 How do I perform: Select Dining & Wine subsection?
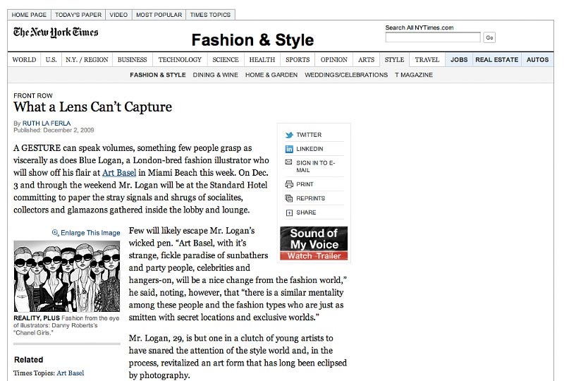click(215, 75)
